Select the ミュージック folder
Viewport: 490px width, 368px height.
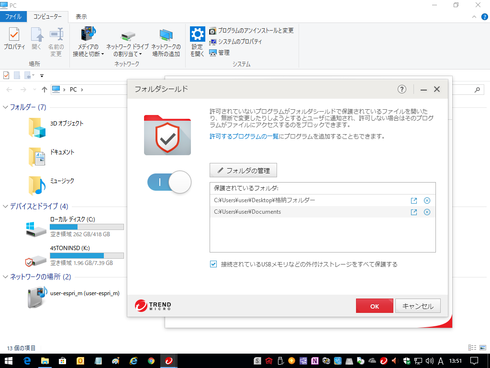(52, 185)
